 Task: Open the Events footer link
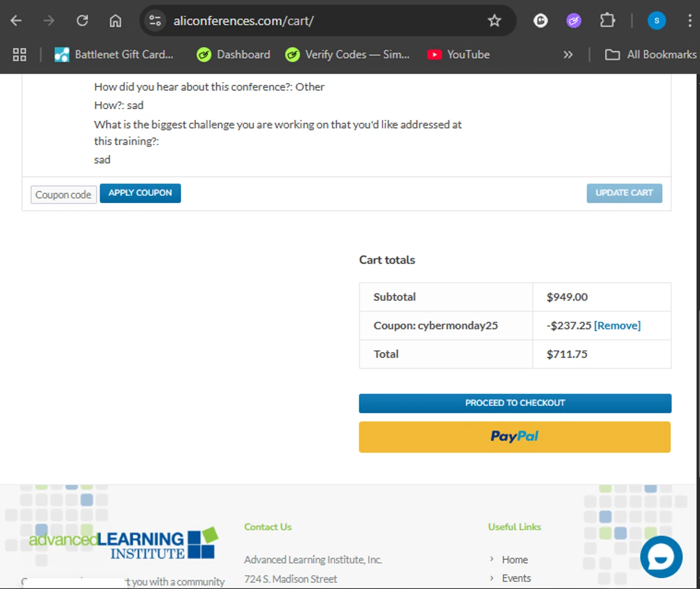tap(516, 578)
